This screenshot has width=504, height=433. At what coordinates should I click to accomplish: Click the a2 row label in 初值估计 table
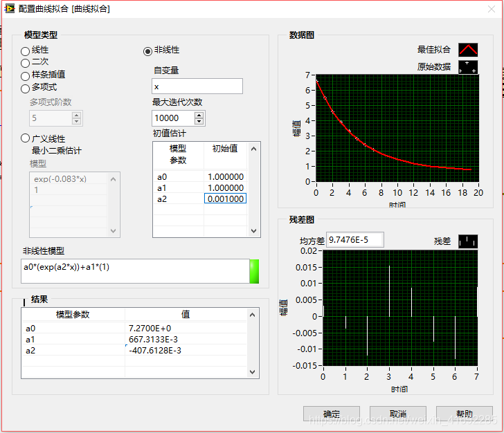pos(162,199)
